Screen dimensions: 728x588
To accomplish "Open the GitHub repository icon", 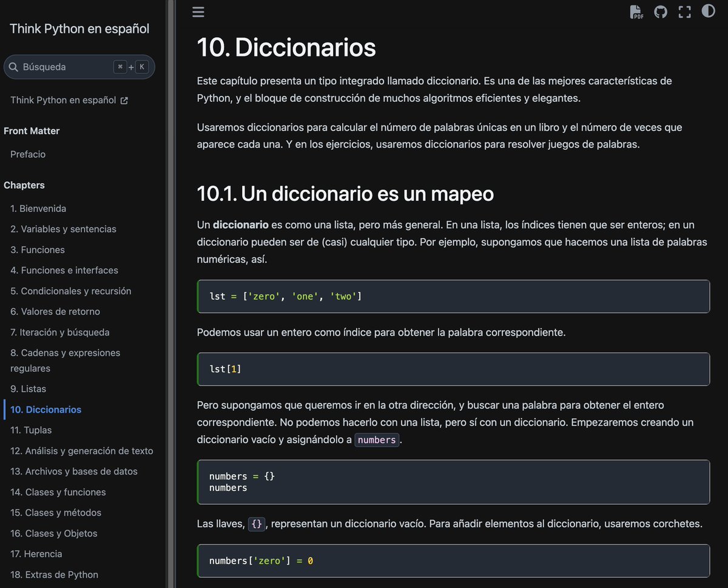I will [x=661, y=12].
